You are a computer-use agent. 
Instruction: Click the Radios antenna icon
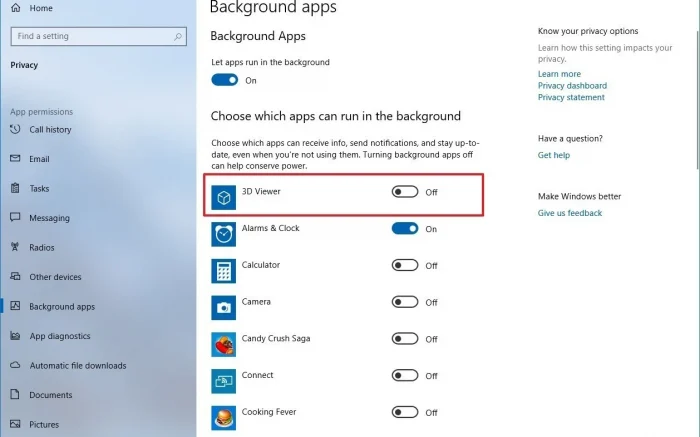(15, 247)
